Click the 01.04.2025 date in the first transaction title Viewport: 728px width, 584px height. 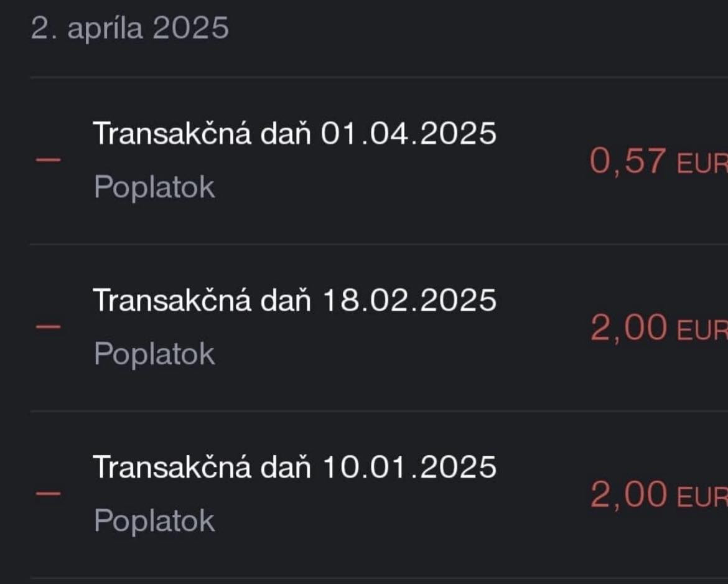click(409, 133)
